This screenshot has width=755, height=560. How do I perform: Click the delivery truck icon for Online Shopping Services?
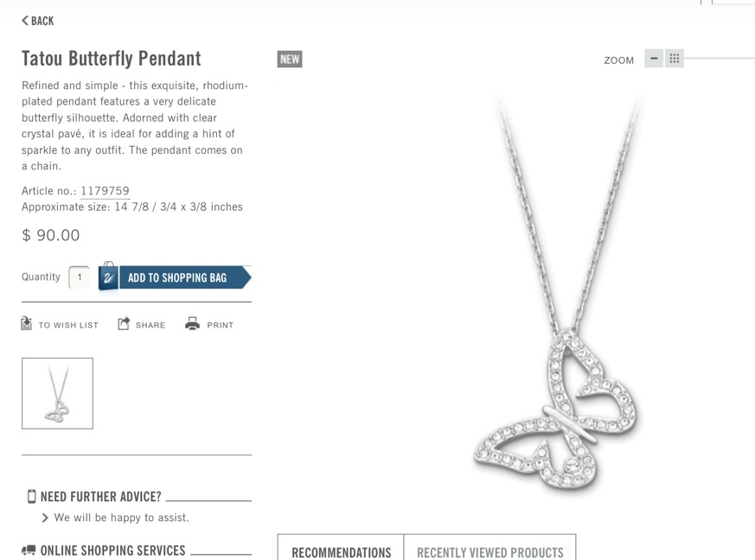pyautogui.click(x=29, y=550)
